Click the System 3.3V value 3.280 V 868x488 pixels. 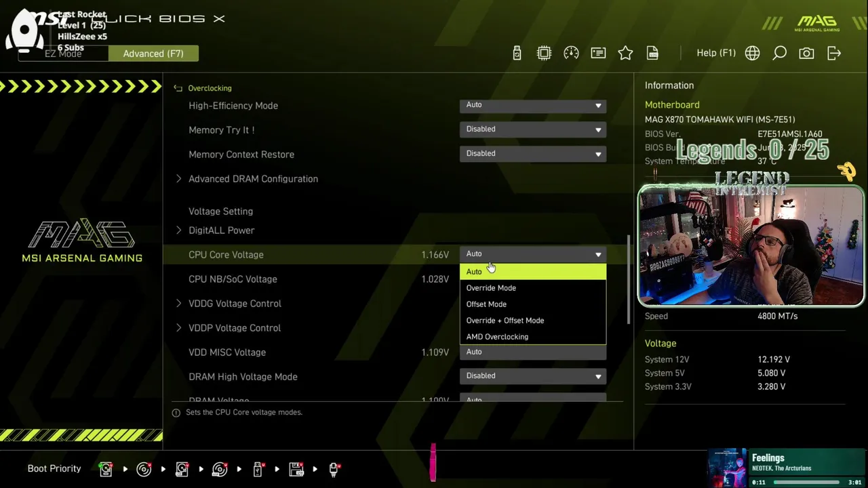[772, 387]
